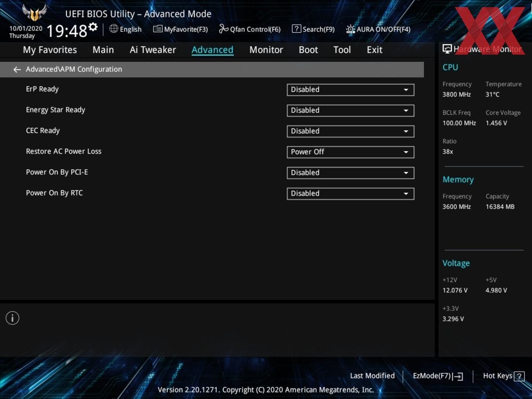
Task: Click the Core Voltage 1.456 V value
Action: point(496,123)
